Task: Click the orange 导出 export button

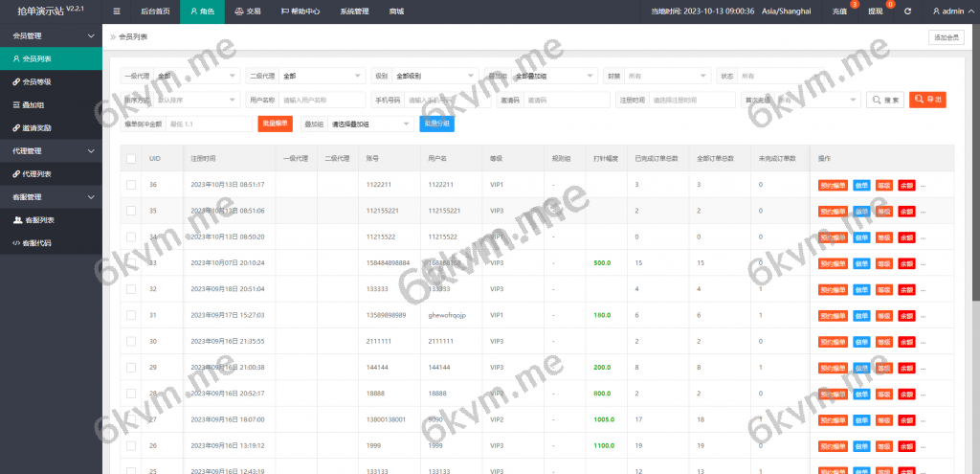Action: (927, 100)
